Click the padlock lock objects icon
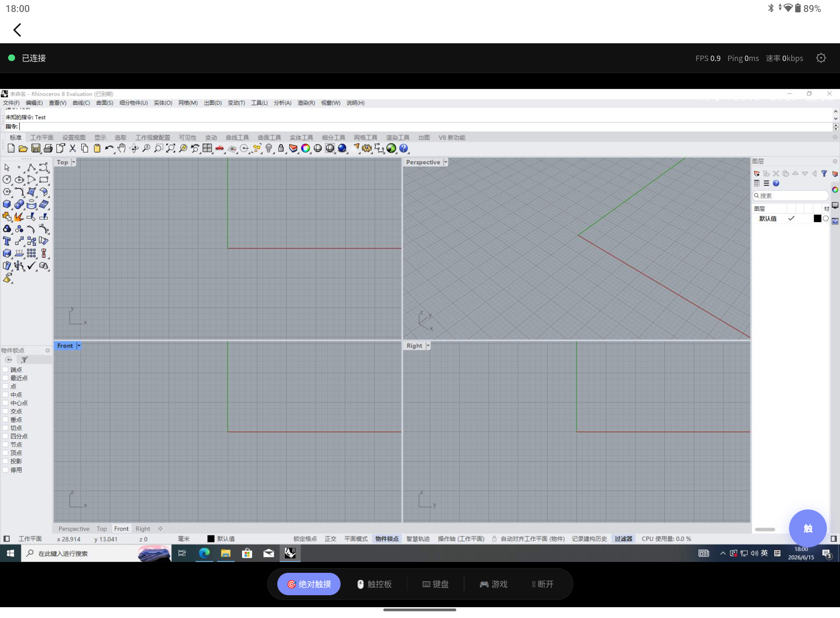840x618 pixels. [x=281, y=148]
